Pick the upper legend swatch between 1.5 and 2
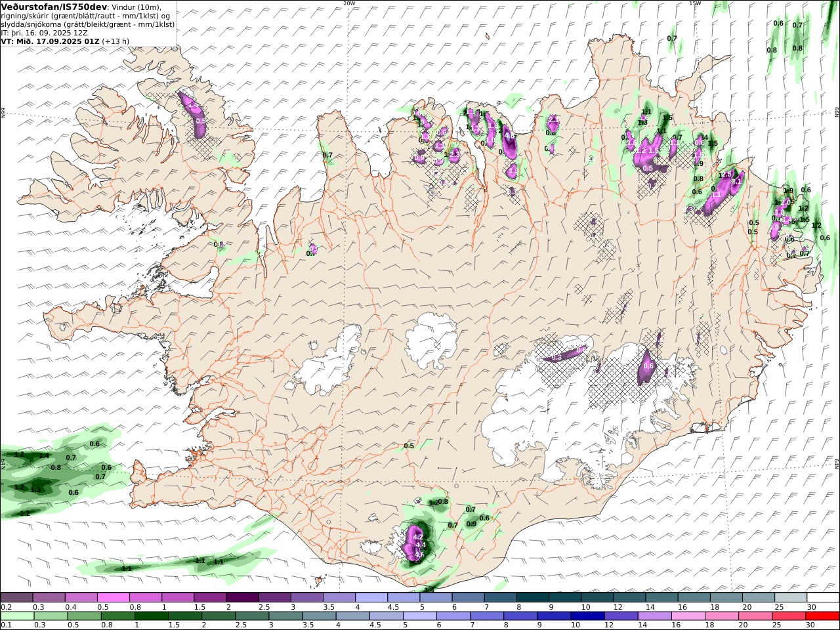The image size is (840, 630). (x=209, y=597)
